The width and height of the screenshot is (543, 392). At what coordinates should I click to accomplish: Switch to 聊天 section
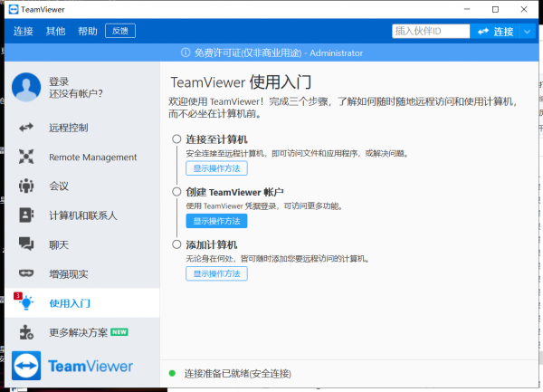point(82,244)
